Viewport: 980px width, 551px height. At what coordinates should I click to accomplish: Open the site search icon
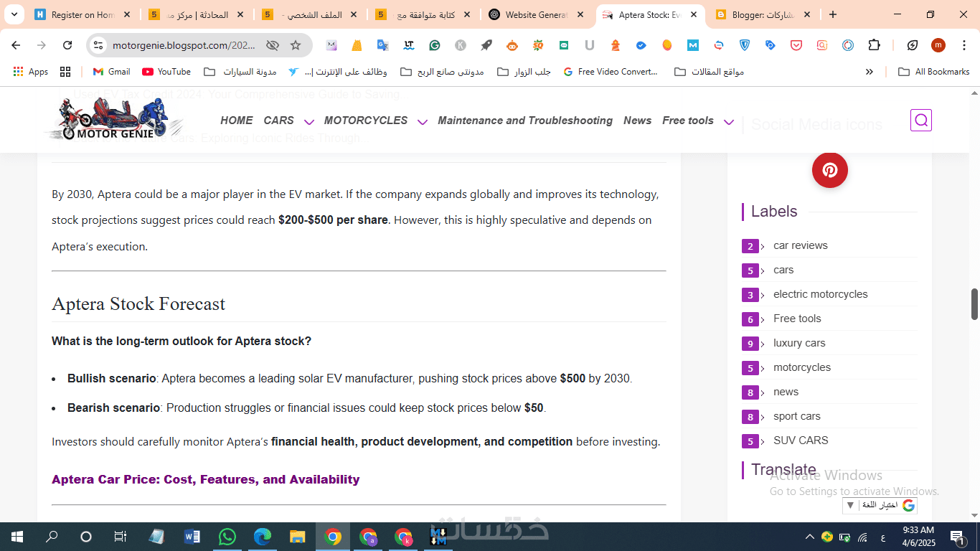pos(921,121)
